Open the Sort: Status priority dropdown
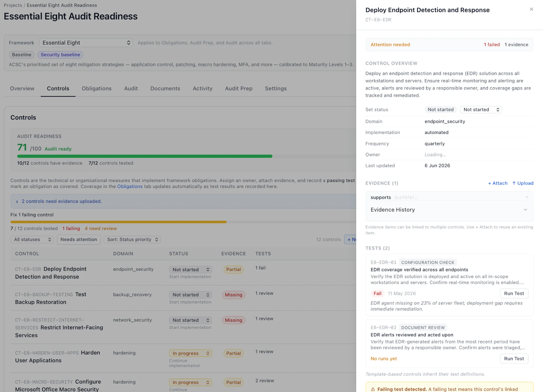Image resolution: width=543 pixels, height=392 pixels. pyautogui.click(x=132, y=240)
